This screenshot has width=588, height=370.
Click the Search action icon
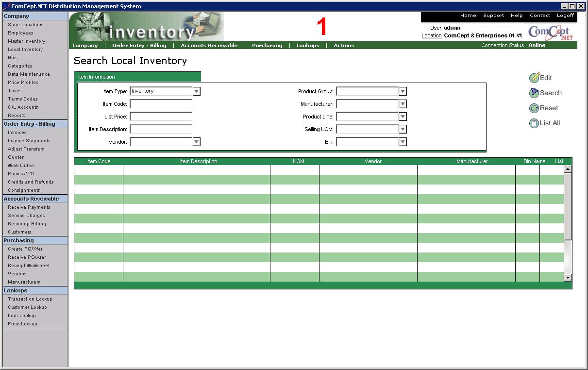pyautogui.click(x=534, y=93)
